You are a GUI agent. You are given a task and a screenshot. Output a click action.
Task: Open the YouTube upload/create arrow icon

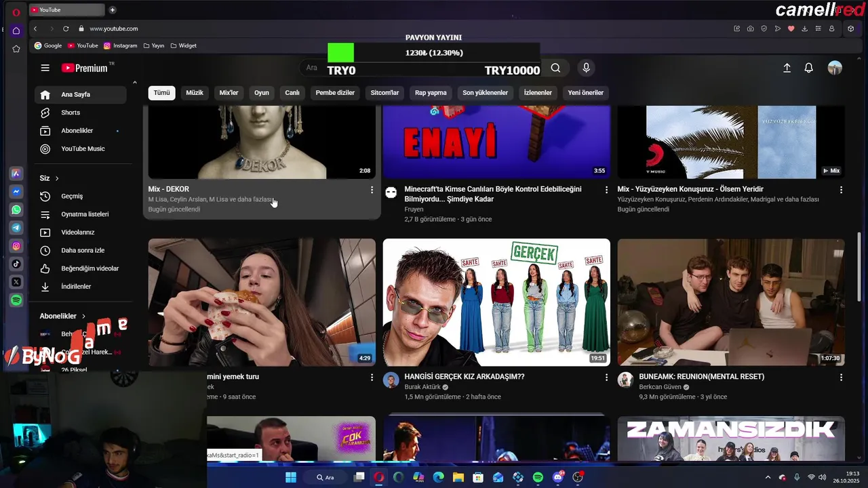pyautogui.click(x=787, y=68)
